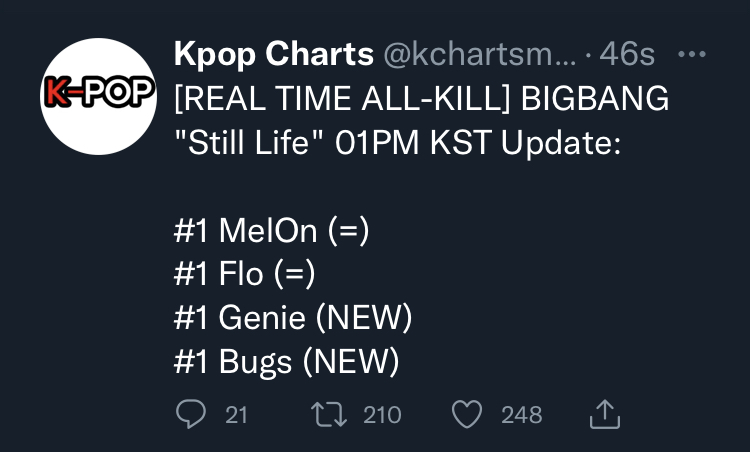View the 210 retweets count

(382, 415)
